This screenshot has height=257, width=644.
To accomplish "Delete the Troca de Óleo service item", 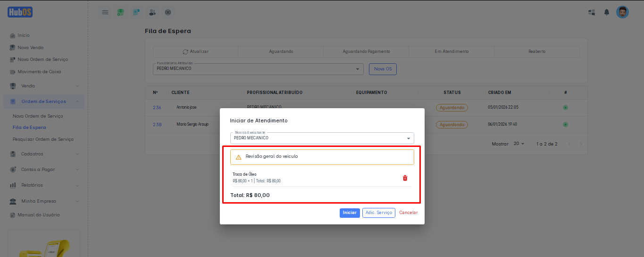I will coord(405,178).
